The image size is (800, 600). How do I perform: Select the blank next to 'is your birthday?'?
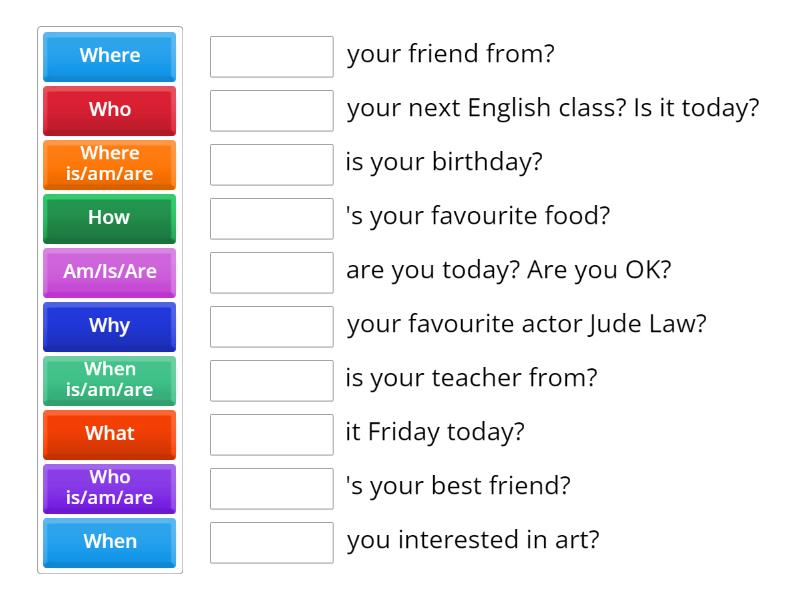point(272,164)
